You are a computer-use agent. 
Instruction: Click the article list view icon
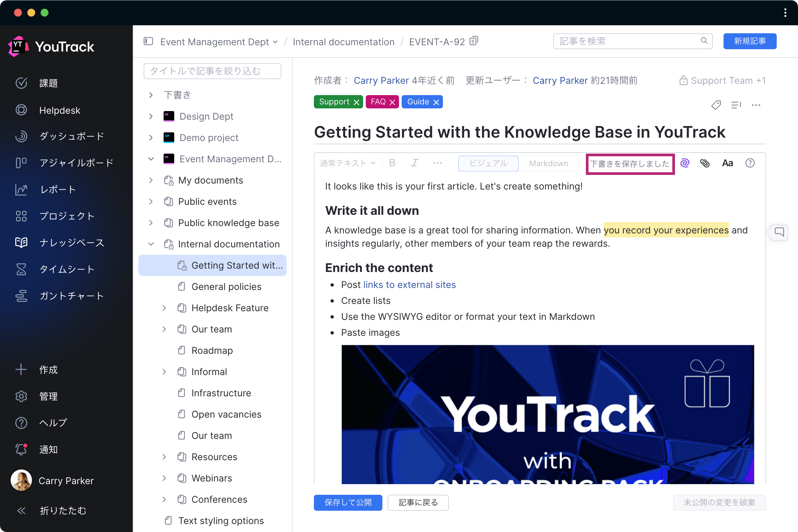[736, 105]
